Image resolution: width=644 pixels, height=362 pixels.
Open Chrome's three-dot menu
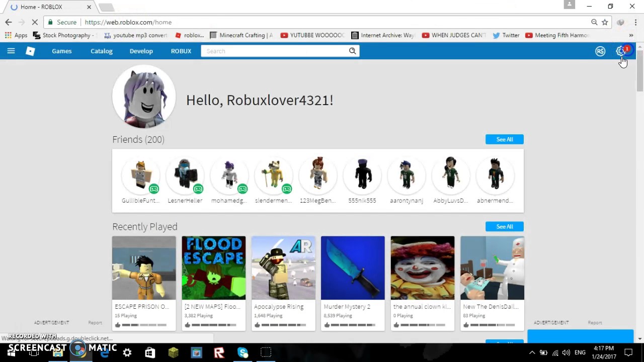[635, 22]
